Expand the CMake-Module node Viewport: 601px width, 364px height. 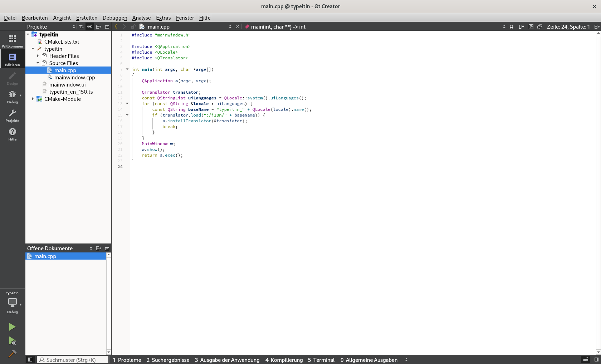tap(33, 99)
